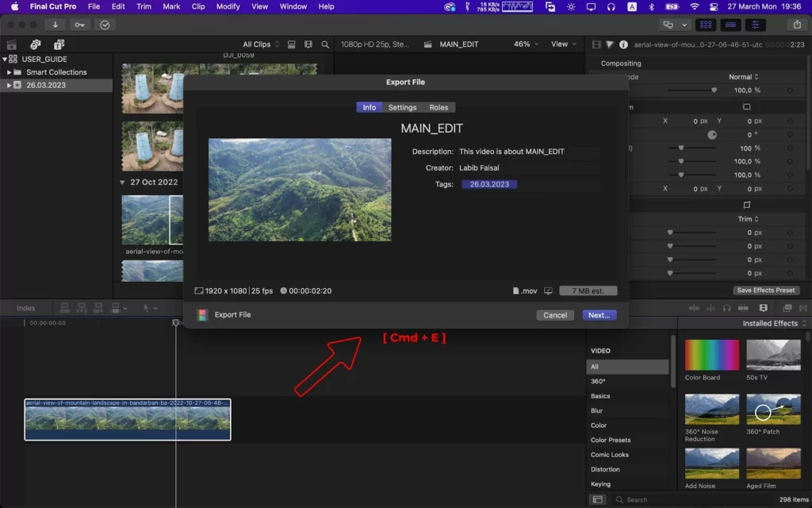Toggle the headphones audio skimming icon
Screen dimensions: 812x508
pos(726,308)
